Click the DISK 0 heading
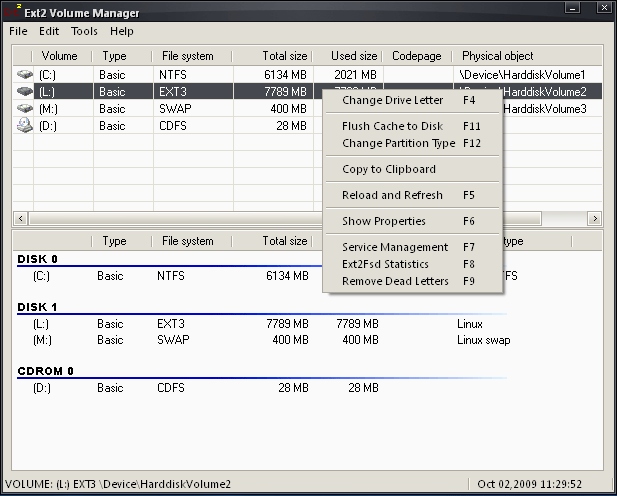This screenshot has width=617, height=496. pyautogui.click(x=37, y=259)
